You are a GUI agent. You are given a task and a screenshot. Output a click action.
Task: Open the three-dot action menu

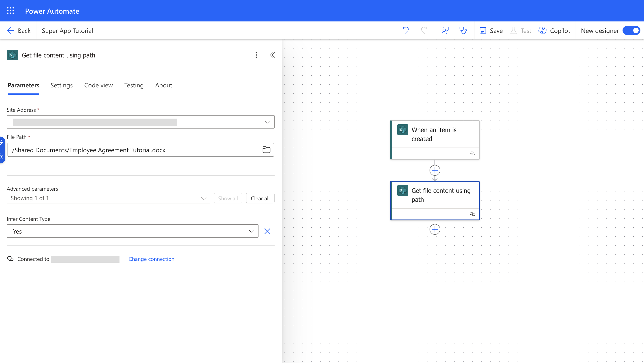[256, 55]
